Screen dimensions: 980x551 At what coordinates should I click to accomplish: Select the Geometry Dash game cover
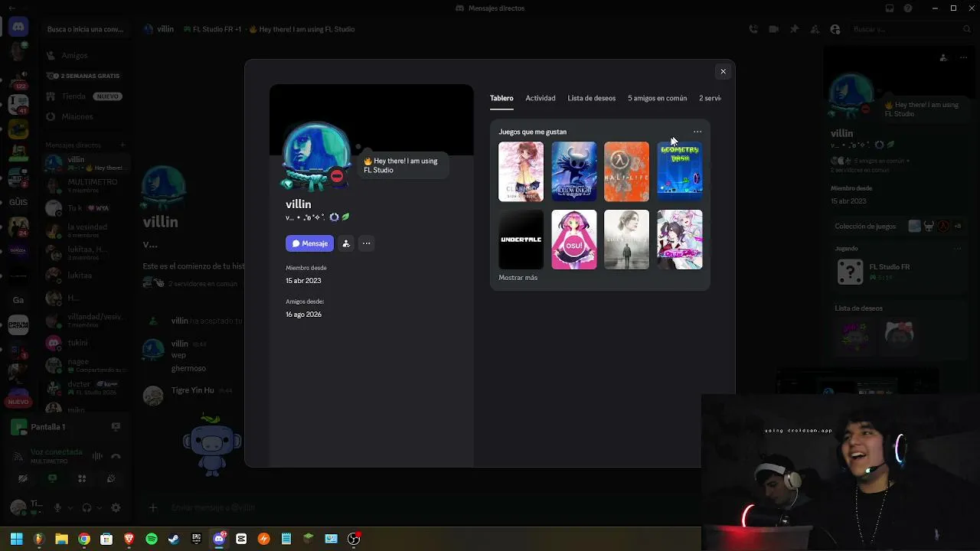tap(679, 171)
